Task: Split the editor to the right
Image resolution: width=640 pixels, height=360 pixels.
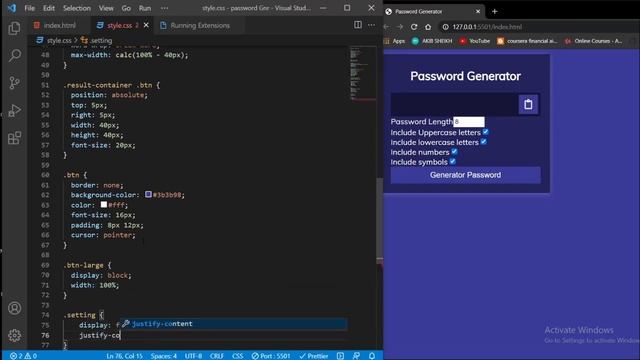Action: [x=358, y=25]
